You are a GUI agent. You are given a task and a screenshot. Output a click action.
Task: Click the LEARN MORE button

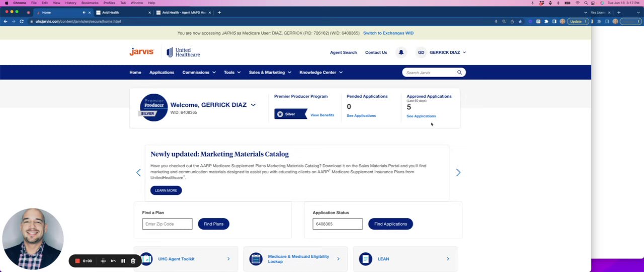pyautogui.click(x=166, y=190)
